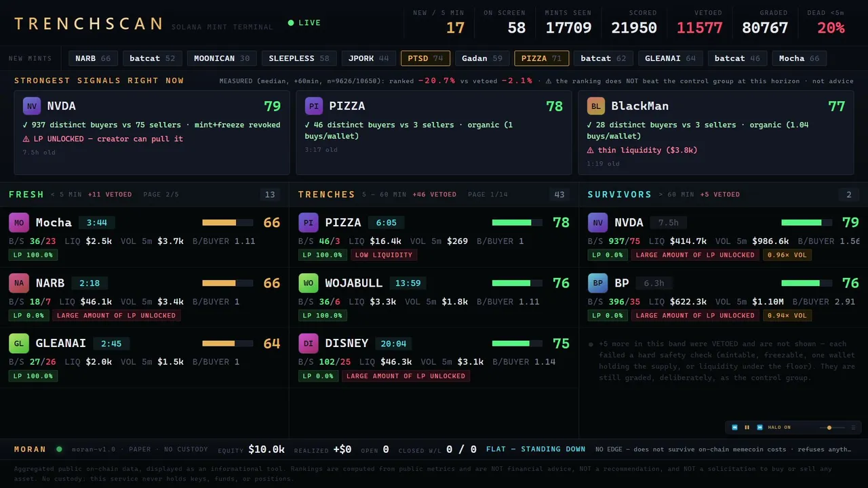Click the DISNEY age timer 20:04
868x488 pixels.
pos(393,344)
